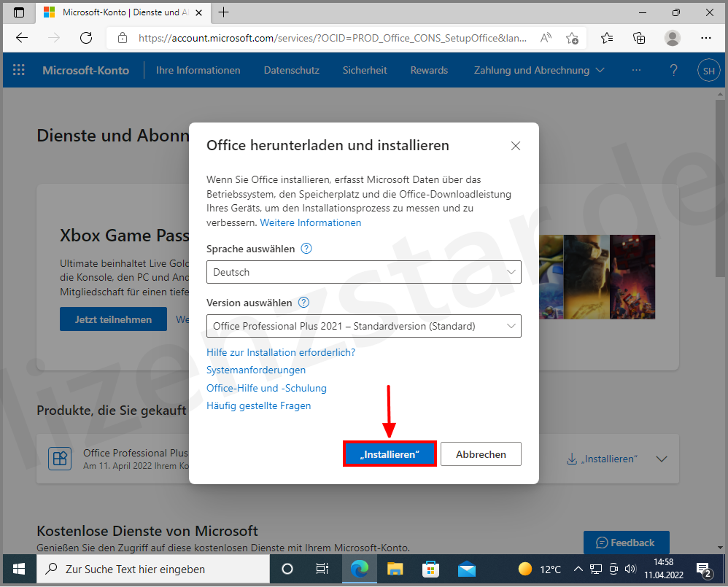Screen dimensions: 728x587
Task: Open Weitere Informationen link
Action: tap(311, 222)
